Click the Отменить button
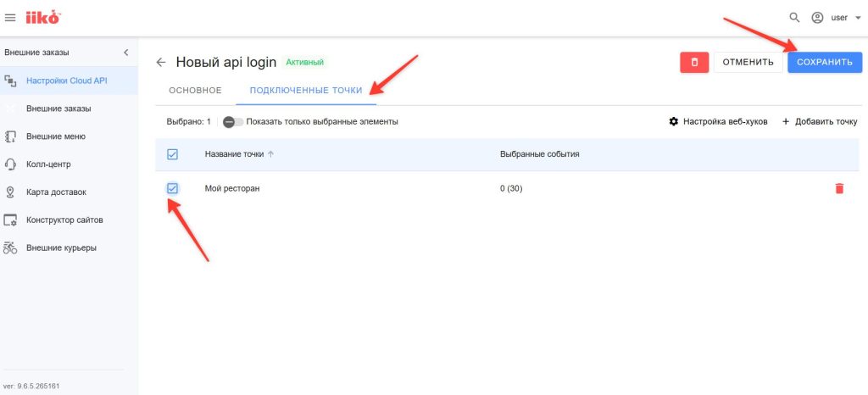Viewport: 868px width, 395px height. [748, 62]
